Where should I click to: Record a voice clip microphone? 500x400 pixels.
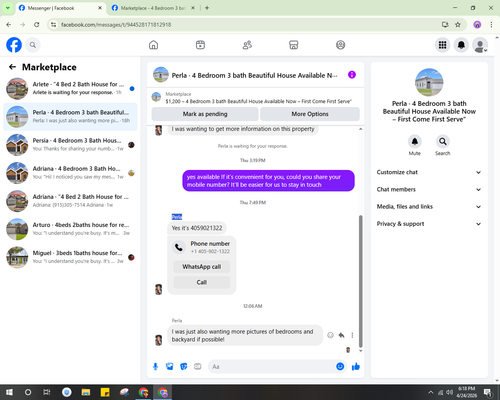tap(155, 367)
